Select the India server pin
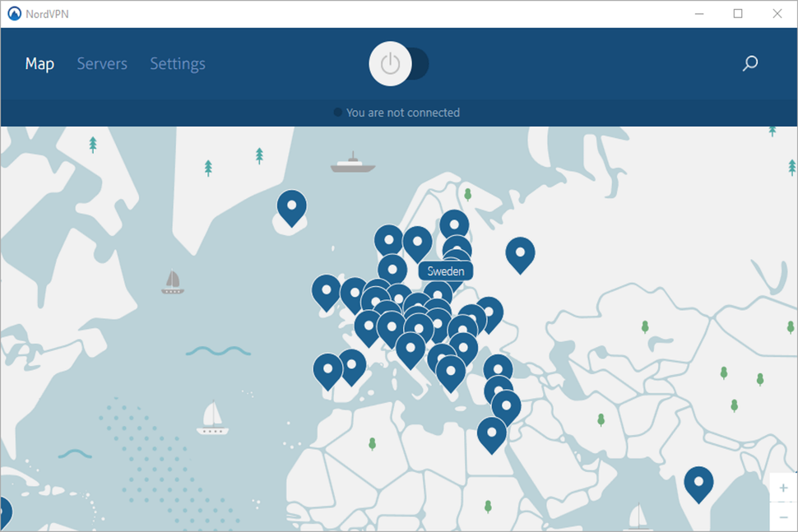The height and width of the screenshot is (532, 798). [698, 483]
